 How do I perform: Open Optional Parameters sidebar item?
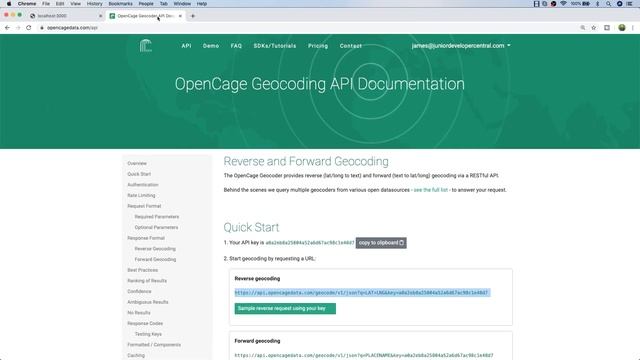coord(156,227)
